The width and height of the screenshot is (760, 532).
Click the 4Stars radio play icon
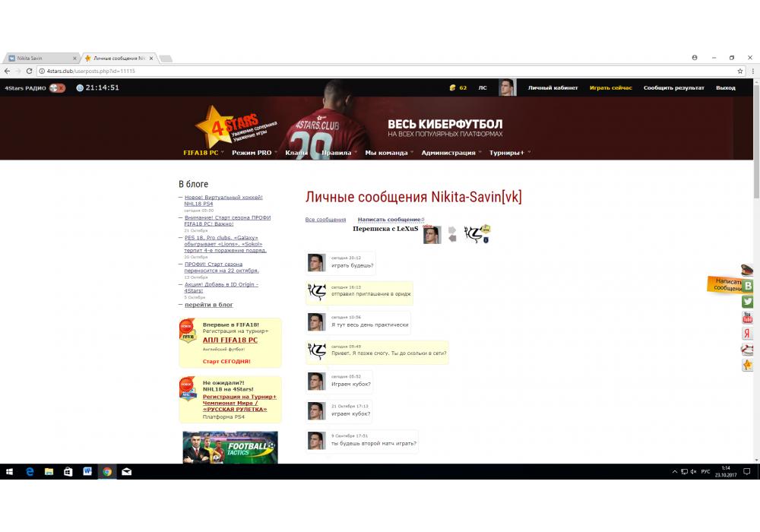[57, 87]
